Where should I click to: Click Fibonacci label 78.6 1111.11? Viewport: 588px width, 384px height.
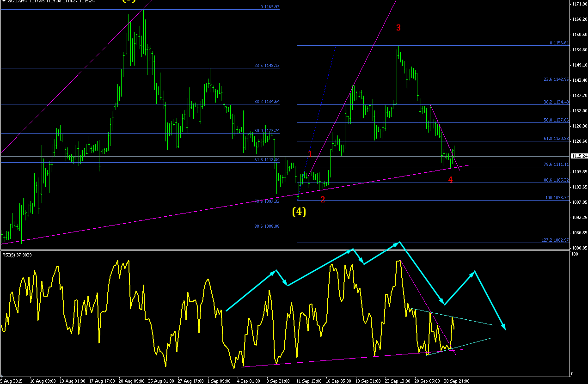click(556, 165)
